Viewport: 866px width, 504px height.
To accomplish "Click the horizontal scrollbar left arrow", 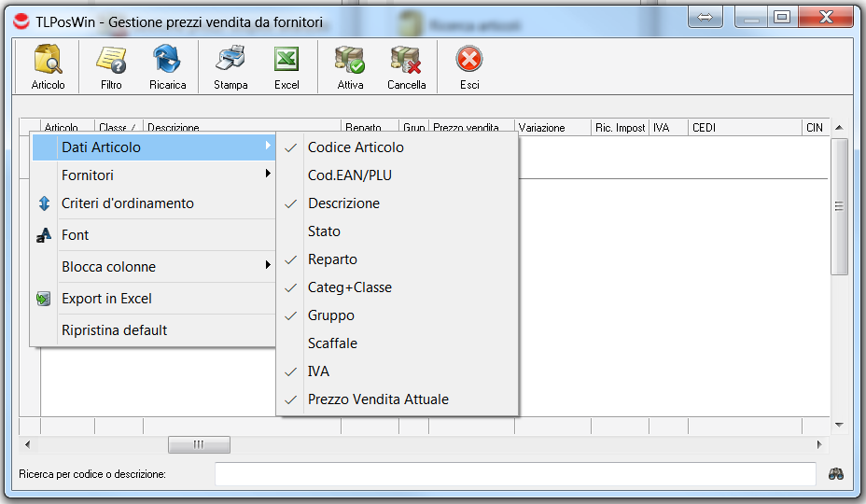I will pos(27,444).
